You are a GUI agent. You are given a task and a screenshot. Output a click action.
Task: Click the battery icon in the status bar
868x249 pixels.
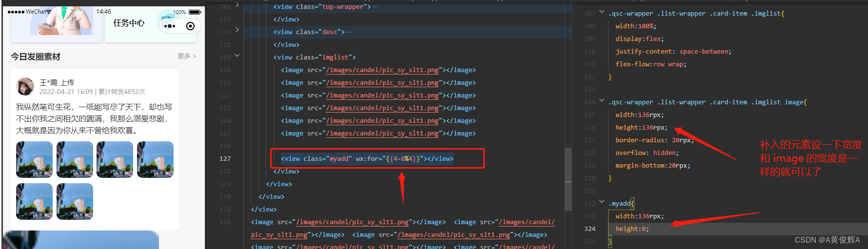click(x=195, y=12)
